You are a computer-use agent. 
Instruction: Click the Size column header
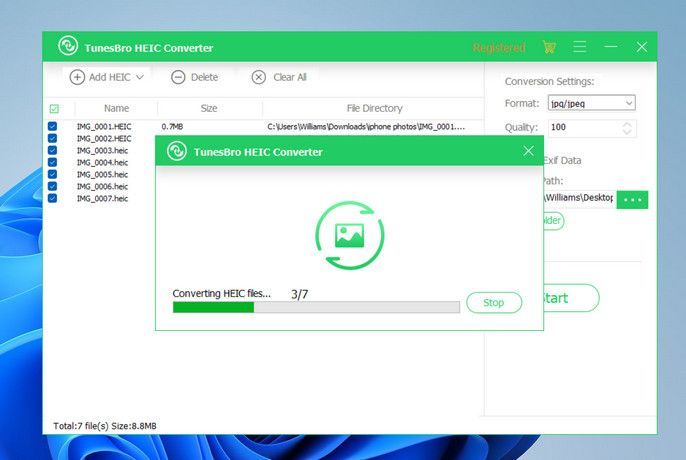coord(209,108)
